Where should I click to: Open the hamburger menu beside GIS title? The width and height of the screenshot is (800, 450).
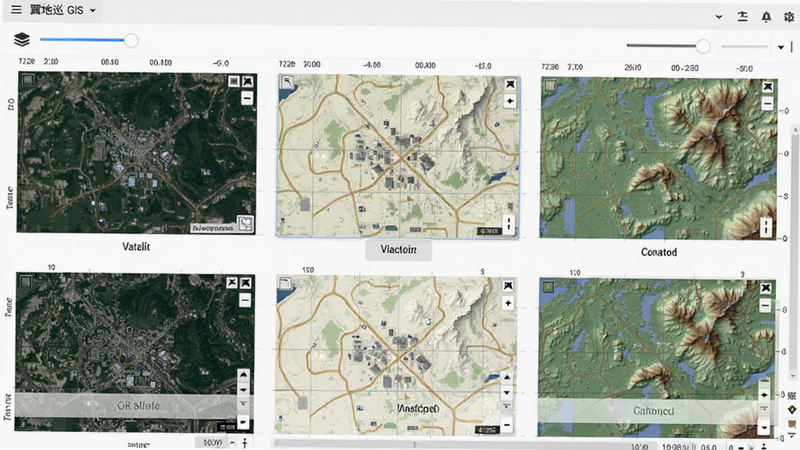[16, 10]
